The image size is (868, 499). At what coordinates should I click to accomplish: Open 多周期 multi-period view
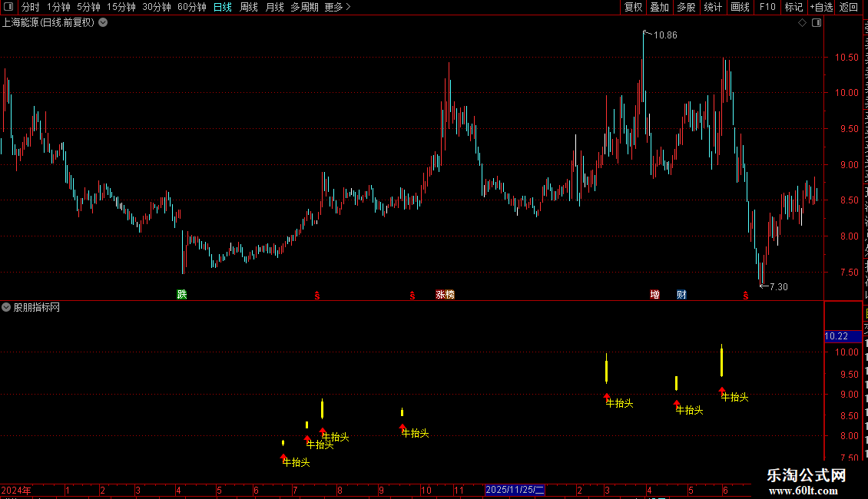(x=304, y=7)
